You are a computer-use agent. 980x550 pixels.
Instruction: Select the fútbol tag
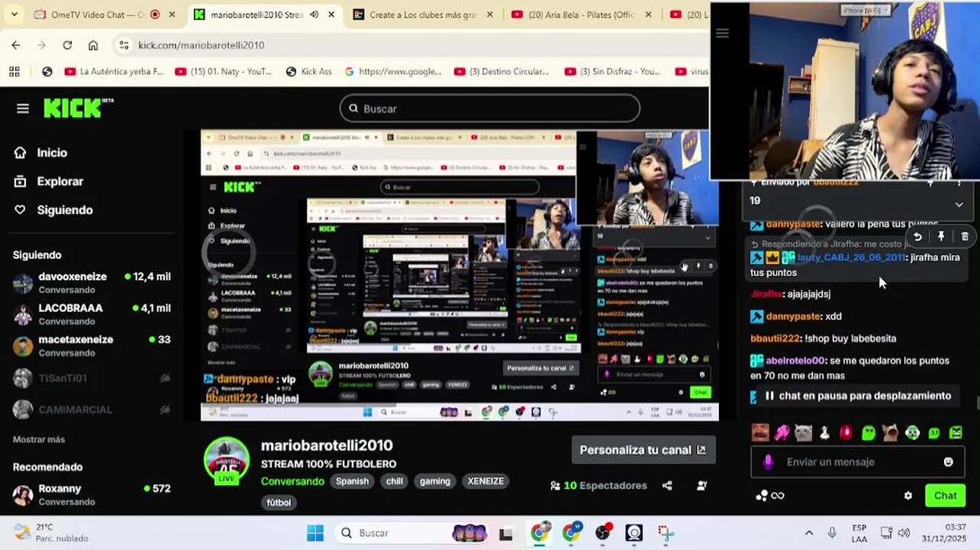[279, 503]
